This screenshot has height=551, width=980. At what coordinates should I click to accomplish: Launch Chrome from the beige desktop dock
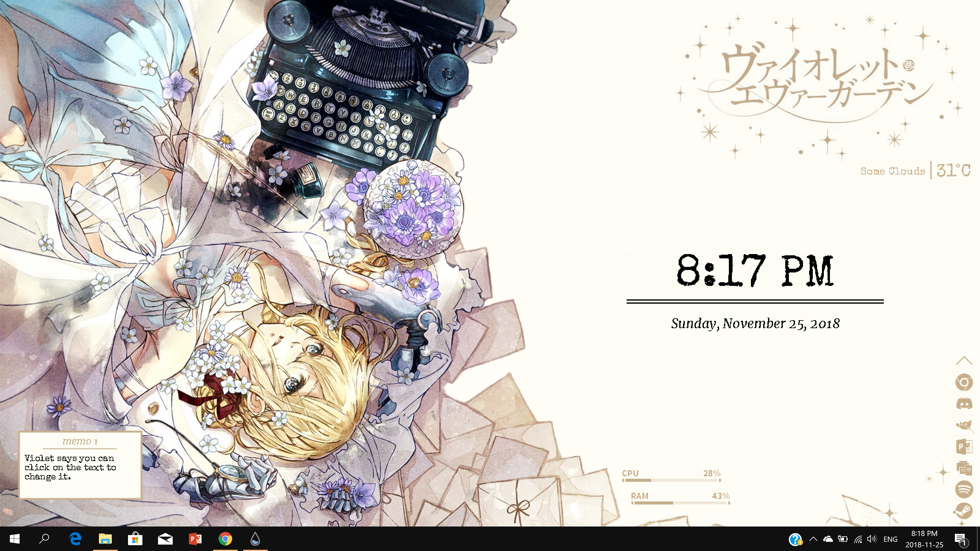point(964,383)
